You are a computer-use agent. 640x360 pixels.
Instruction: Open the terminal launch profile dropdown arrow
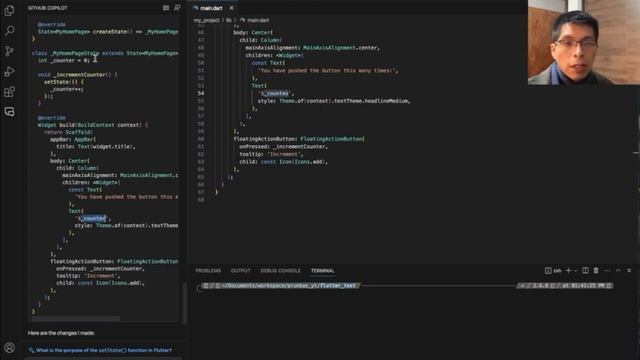(x=576, y=271)
